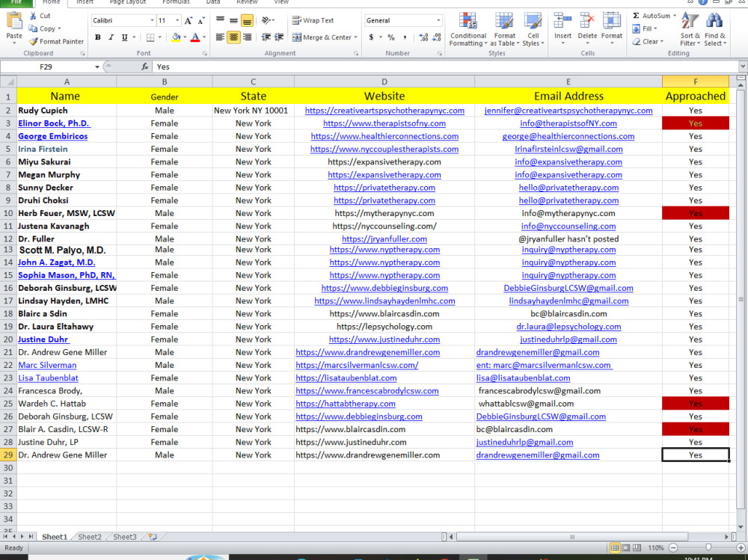Open the Borders button
This screenshot has width=748, height=560.
pyautogui.click(x=150, y=37)
